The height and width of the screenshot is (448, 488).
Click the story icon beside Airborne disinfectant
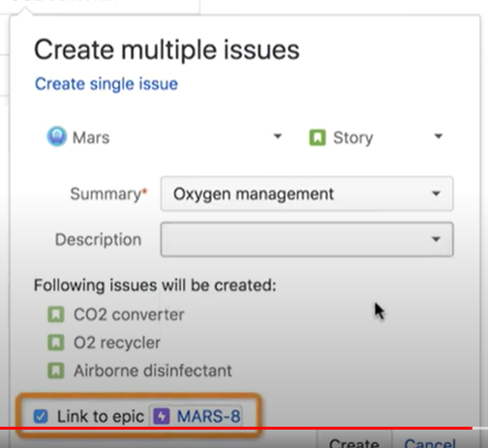tap(56, 371)
